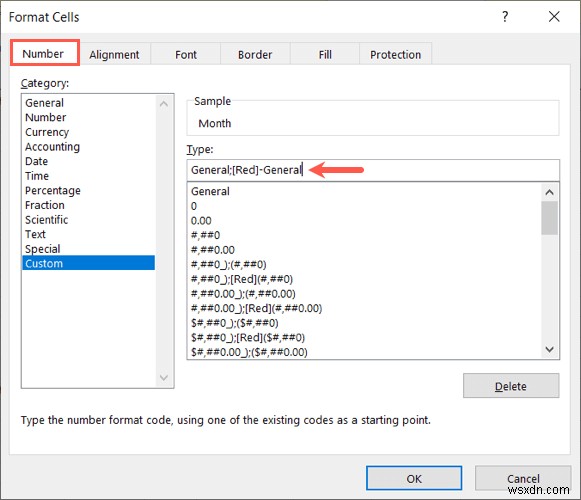This screenshot has width=581, height=500.
Task: Select the #,##0_);(#,##0) format code
Action: tap(364, 264)
